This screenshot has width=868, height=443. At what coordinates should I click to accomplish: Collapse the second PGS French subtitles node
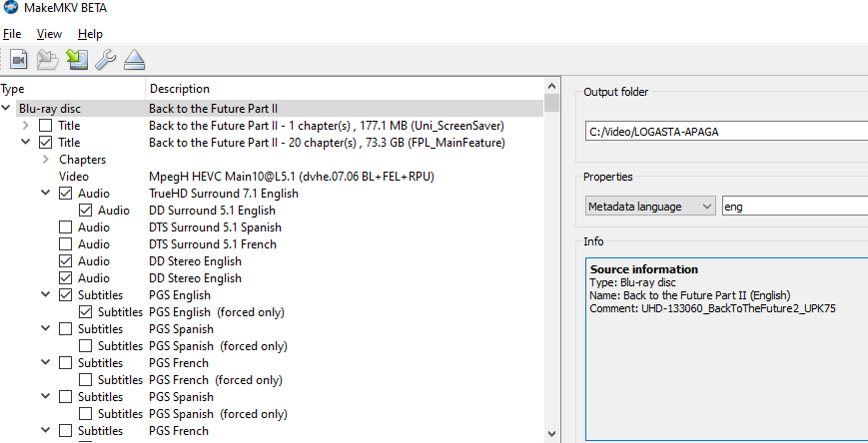(46, 430)
